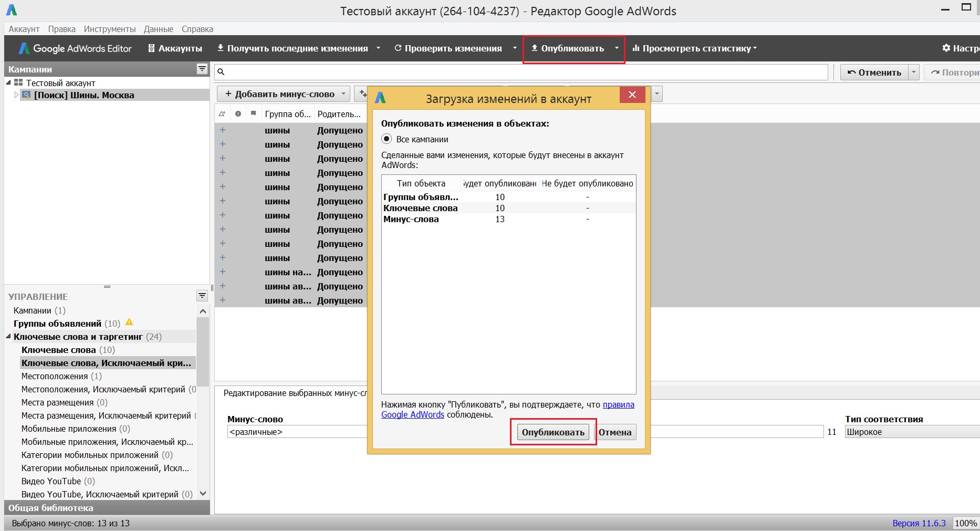This screenshot has height=531, width=980.
Task: Click the Google AdWords Editor logo in toolbar
Action: [75, 48]
